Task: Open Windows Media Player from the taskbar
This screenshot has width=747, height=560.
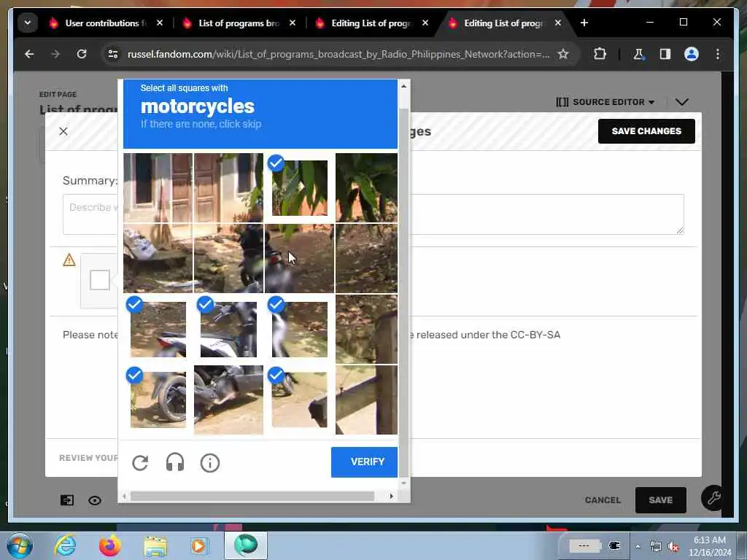Action: tap(198, 545)
